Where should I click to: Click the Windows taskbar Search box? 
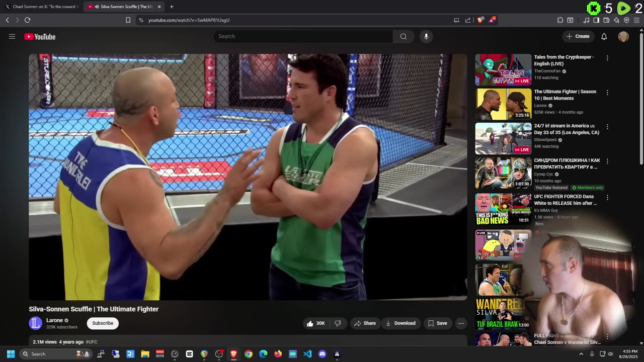coord(55,354)
